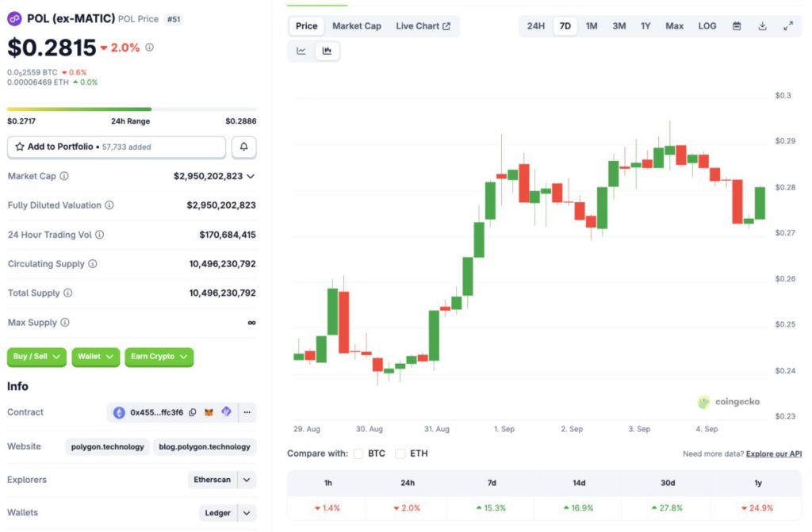This screenshot has width=812, height=532.
Task: Click Add to Portfolio button
Action: 117,147
